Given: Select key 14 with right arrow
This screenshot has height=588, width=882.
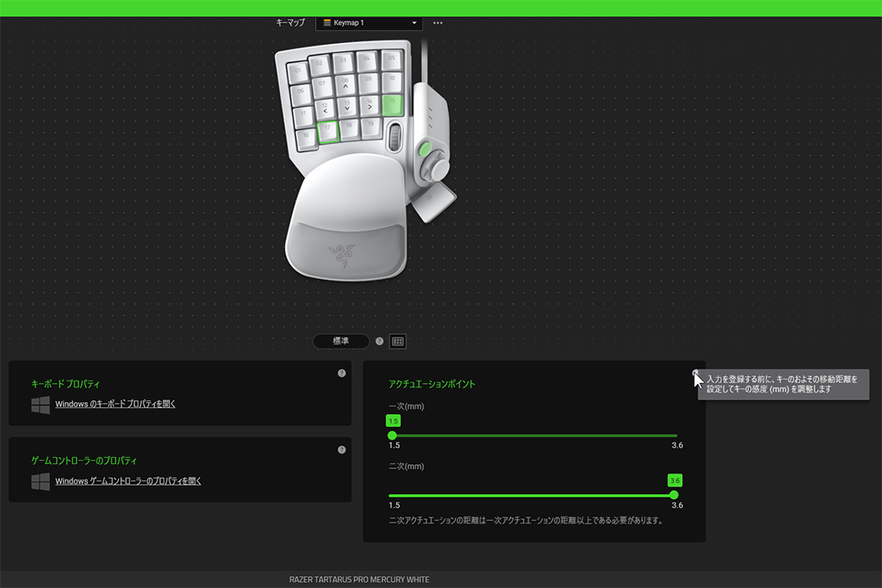Looking at the screenshot, I should (370, 104).
